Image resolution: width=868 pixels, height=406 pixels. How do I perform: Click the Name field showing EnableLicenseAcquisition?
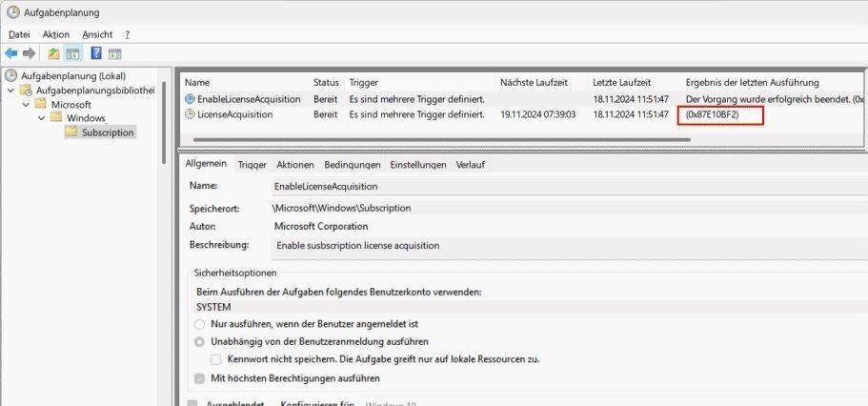[x=570, y=187]
